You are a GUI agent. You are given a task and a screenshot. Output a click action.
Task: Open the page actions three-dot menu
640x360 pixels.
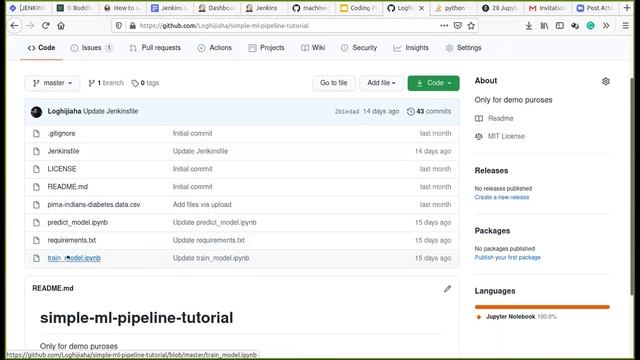click(x=444, y=26)
